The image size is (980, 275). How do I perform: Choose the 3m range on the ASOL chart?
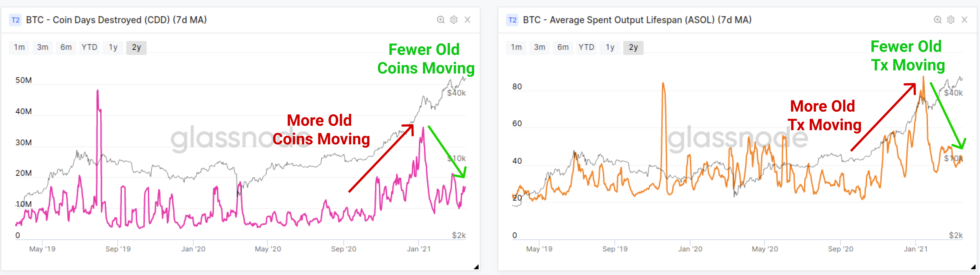(540, 47)
